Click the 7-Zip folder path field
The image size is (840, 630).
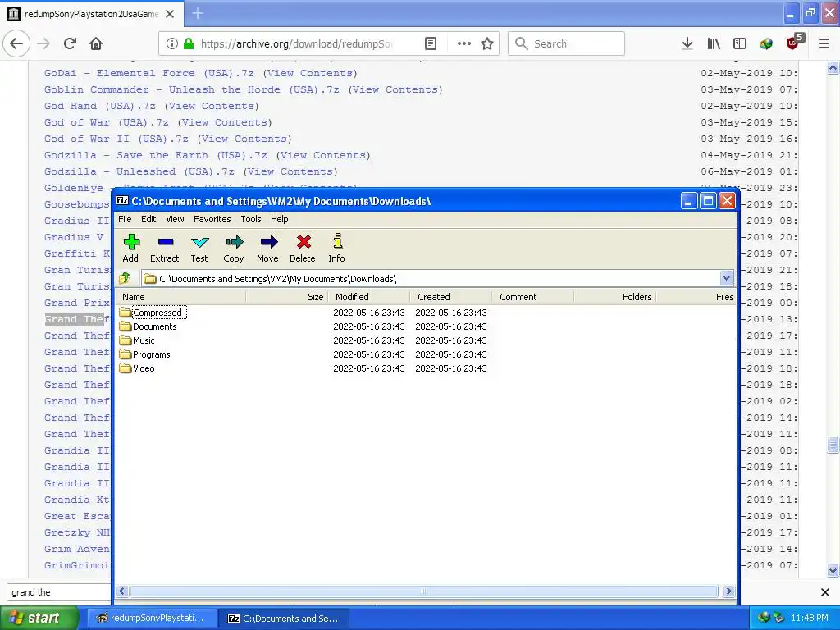431,279
